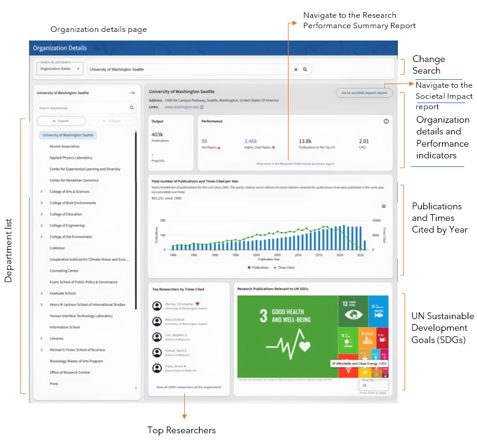Click SDG 14 blue fish tile
Screen dimensions: 477x448
click(378, 311)
